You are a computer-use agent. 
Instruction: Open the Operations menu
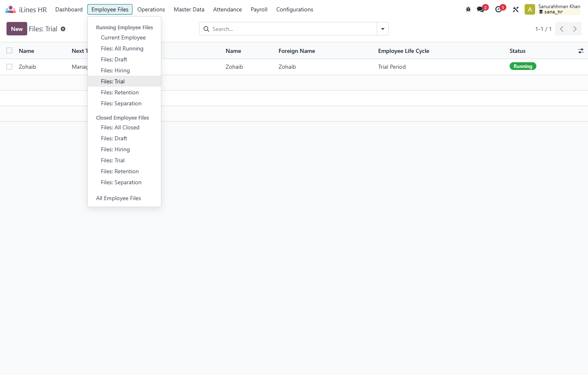coord(151,9)
